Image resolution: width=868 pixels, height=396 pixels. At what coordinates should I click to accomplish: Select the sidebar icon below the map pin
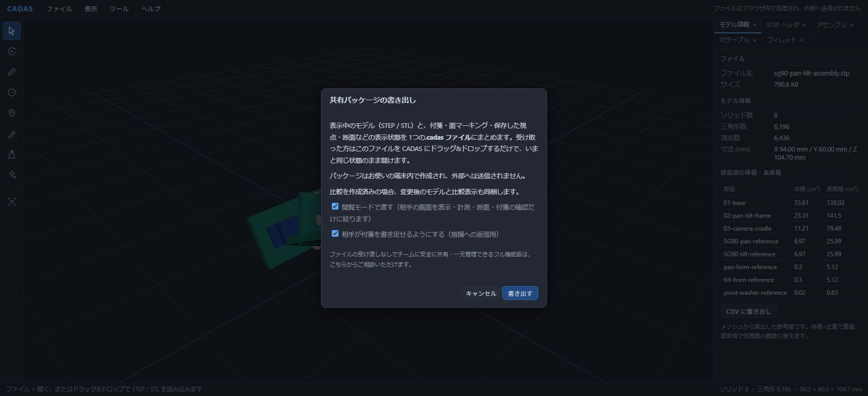(x=12, y=134)
